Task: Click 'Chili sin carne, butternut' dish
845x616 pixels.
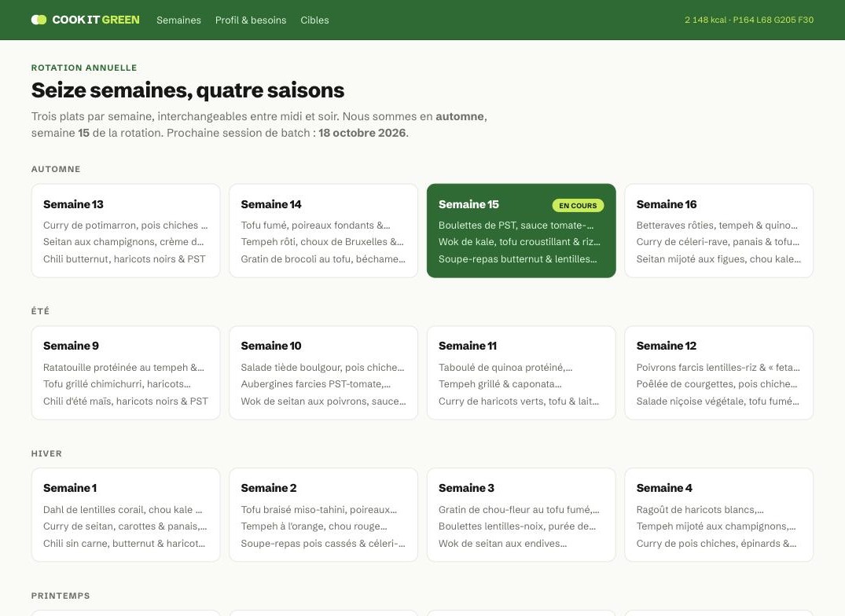Action: coord(124,543)
